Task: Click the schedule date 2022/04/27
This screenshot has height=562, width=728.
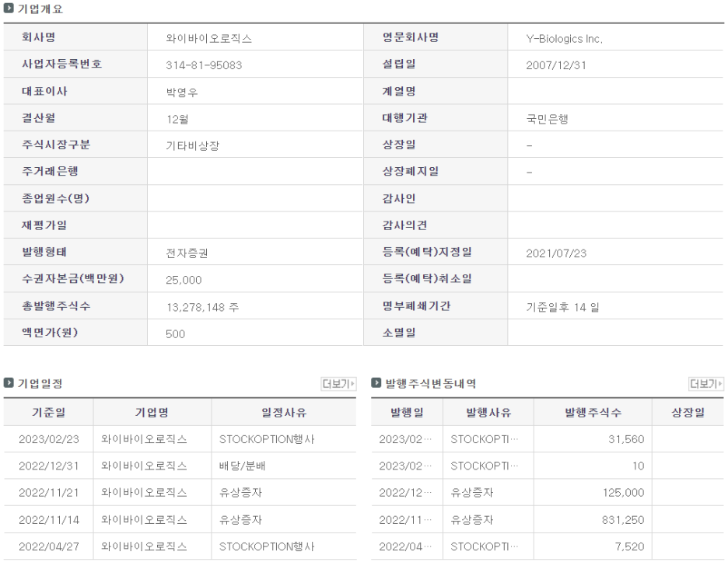Action: tap(49, 546)
